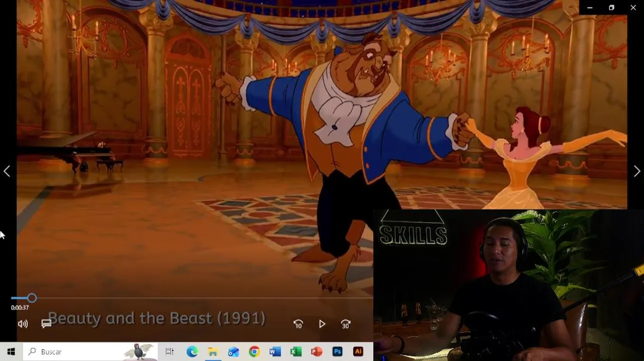Open PowerPoint from the taskbar
Viewport: 644px width, 361px height.
pyautogui.click(x=316, y=352)
